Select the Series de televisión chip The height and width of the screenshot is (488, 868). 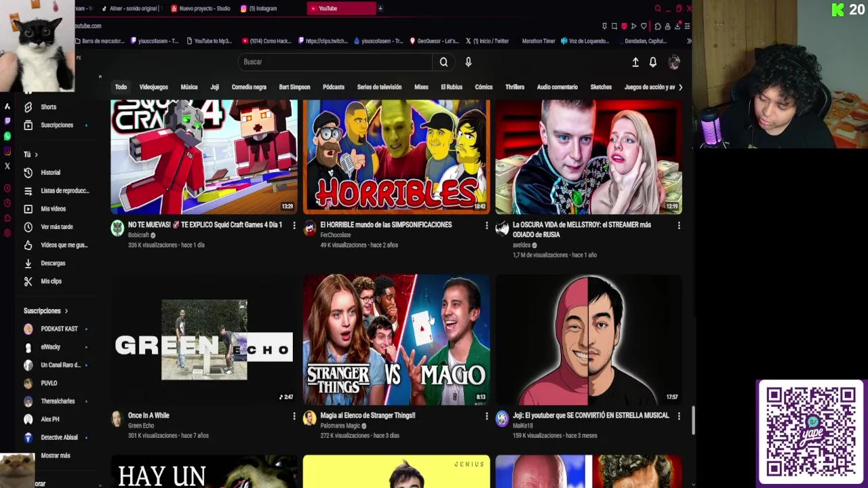click(x=379, y=87)
